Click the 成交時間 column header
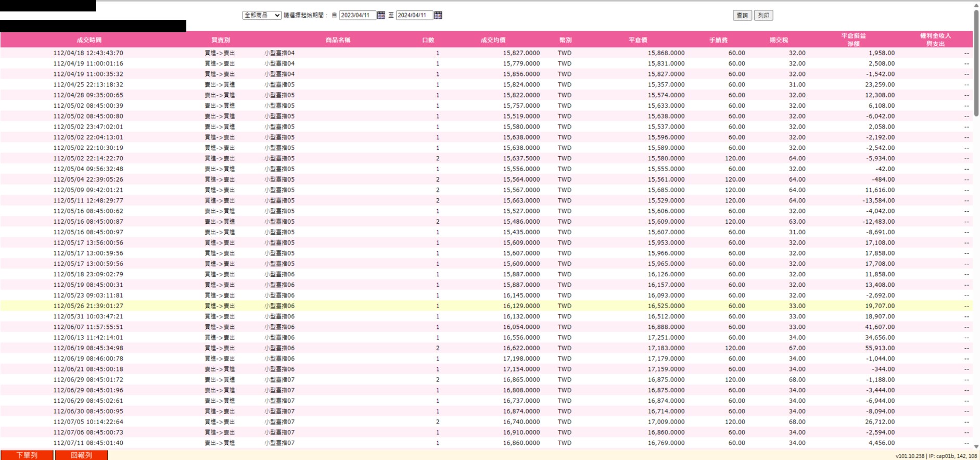The width and height of the screenshot is (980, 460). (x=89, y=40)
